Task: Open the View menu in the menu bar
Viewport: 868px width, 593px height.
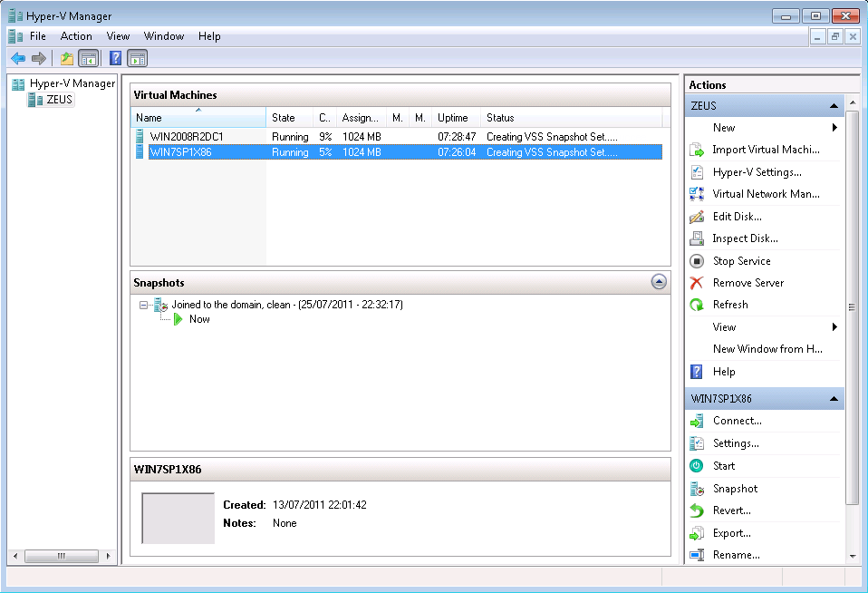Action: pos(118,36)
